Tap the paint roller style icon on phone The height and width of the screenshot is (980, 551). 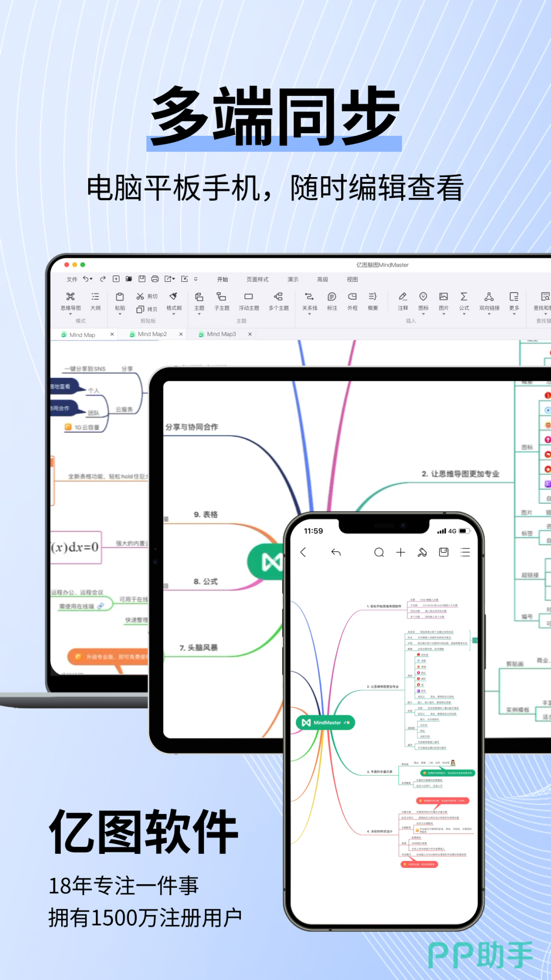click(422, 552)
